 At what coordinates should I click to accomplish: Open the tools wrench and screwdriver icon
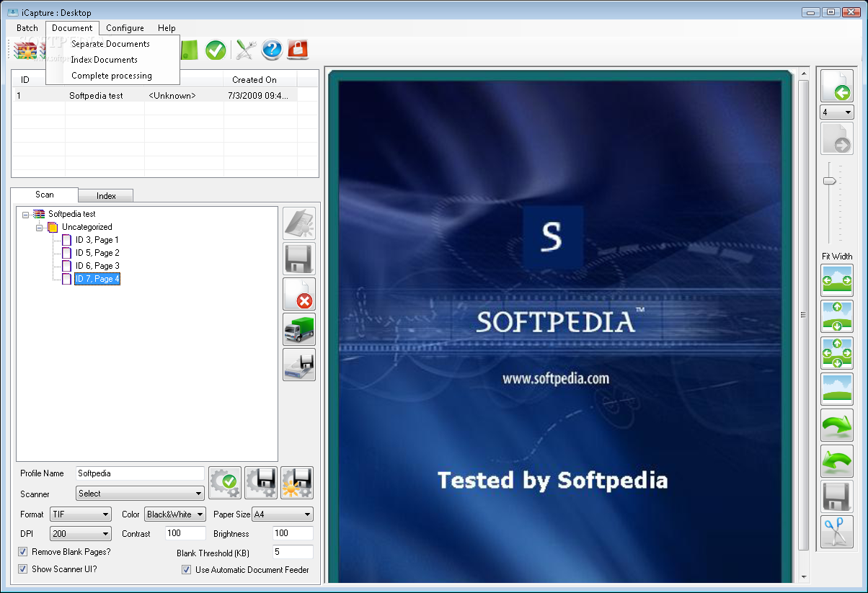pos(246,50)
